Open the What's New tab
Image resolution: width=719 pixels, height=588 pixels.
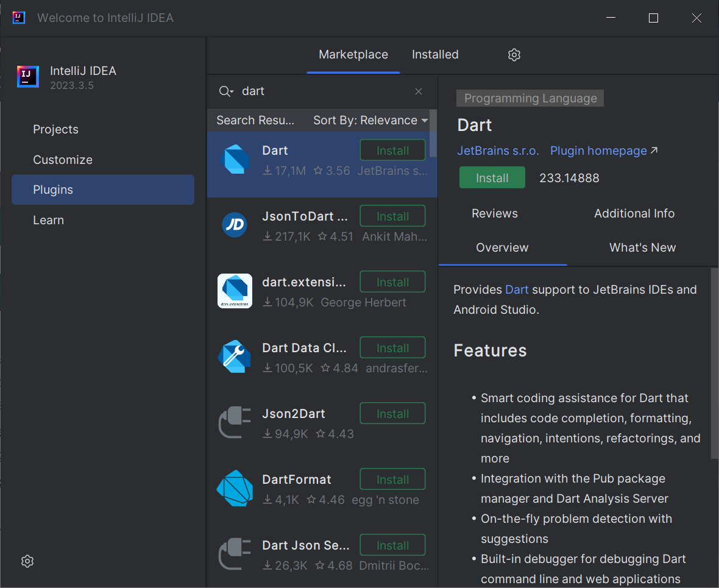click(x=642, y=247)
